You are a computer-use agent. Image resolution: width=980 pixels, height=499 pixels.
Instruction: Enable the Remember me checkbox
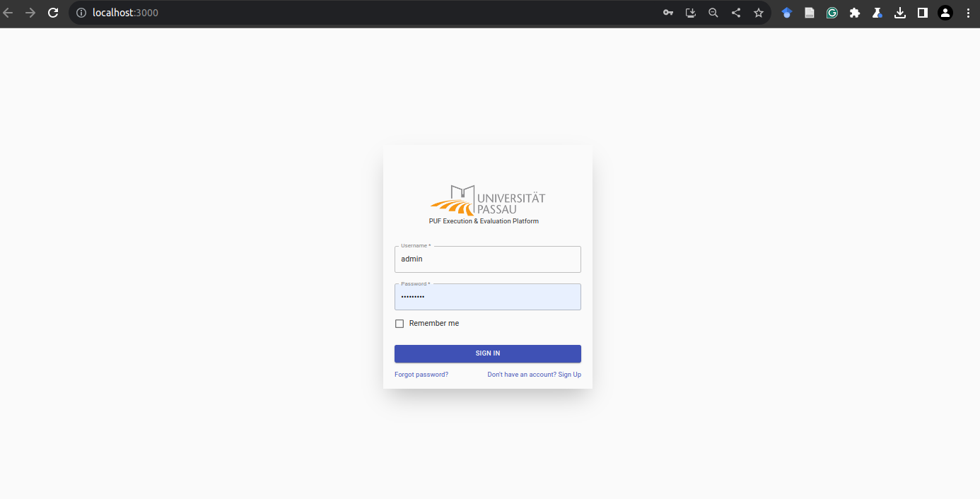pos(399,324)
